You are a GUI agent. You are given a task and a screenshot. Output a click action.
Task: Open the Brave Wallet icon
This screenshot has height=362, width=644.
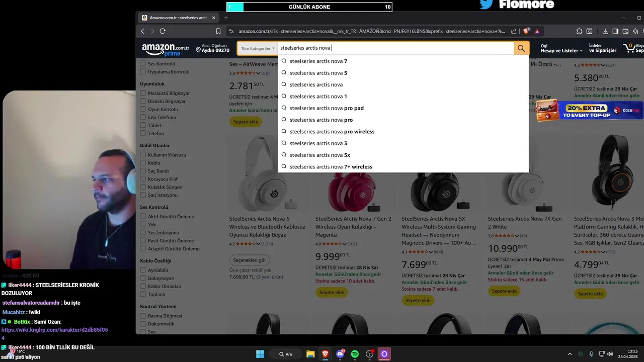[625, 31]
